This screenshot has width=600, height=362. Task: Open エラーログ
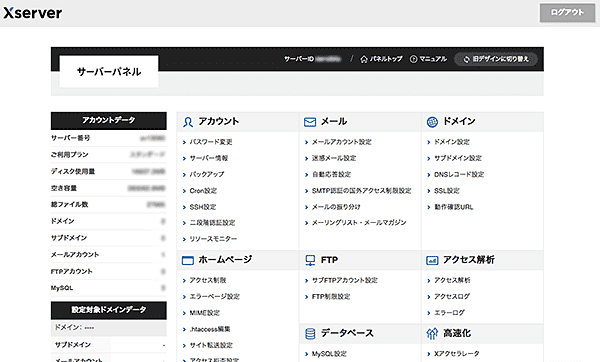pyautogui.click(x=449, y=313)
